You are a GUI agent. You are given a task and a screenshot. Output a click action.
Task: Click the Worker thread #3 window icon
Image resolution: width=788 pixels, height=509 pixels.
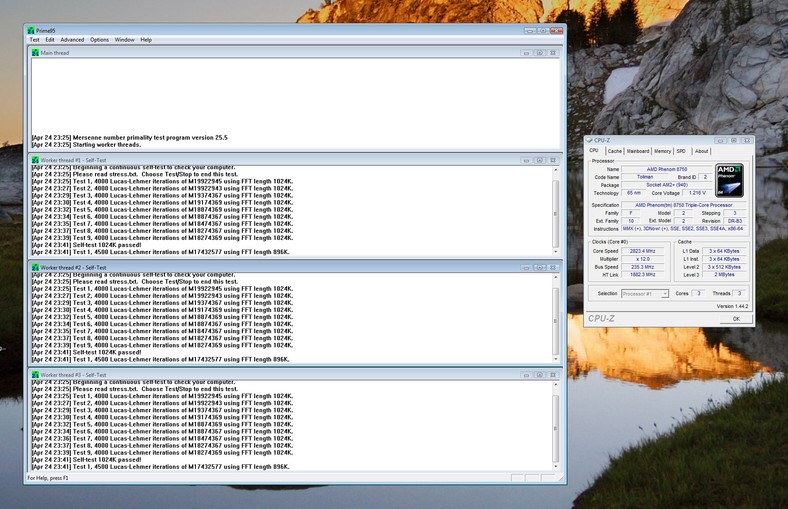tap(36, 375)
